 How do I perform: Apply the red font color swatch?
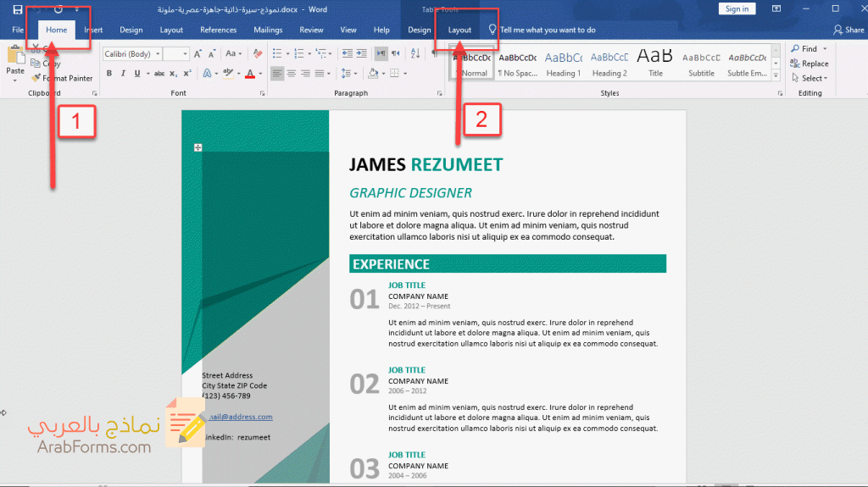(250, 73)
